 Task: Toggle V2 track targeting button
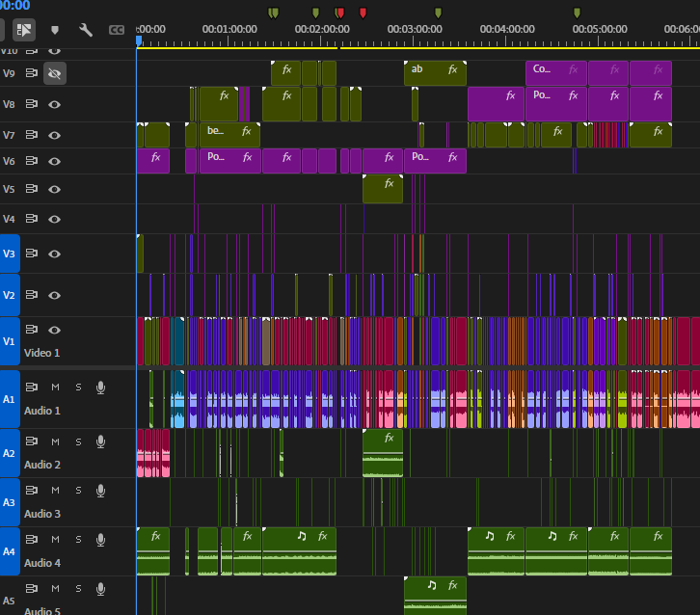(10, 295)
